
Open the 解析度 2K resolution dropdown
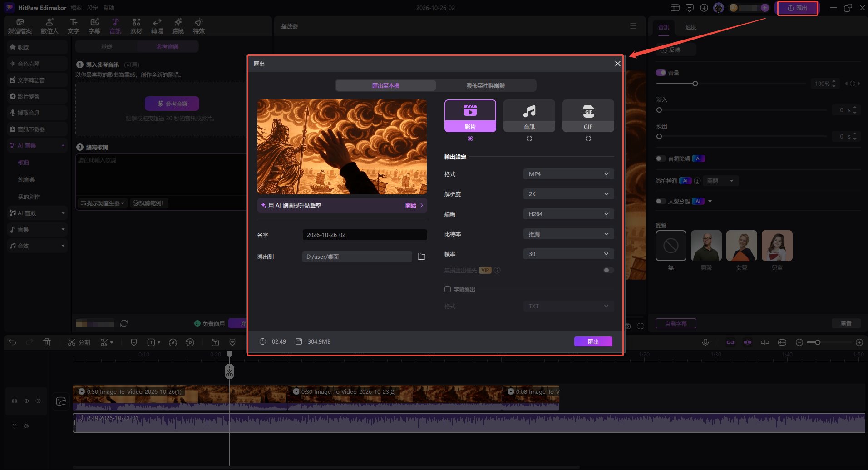pos(568,194)
